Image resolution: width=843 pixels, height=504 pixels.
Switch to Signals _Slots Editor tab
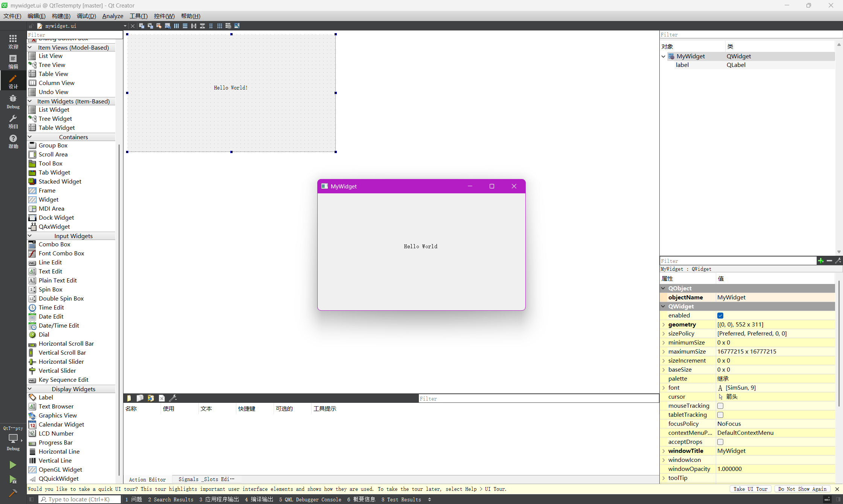[206, 479]
